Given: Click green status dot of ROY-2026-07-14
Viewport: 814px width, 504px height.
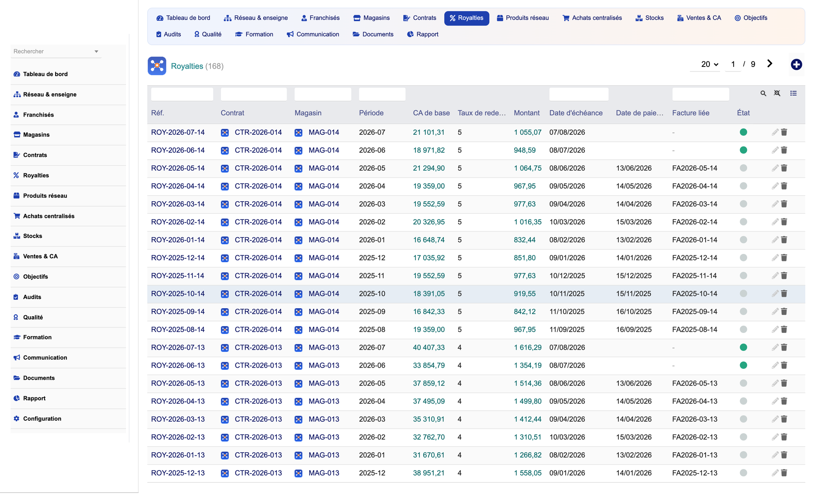Looking at the screenshot, I should point(743,132).
